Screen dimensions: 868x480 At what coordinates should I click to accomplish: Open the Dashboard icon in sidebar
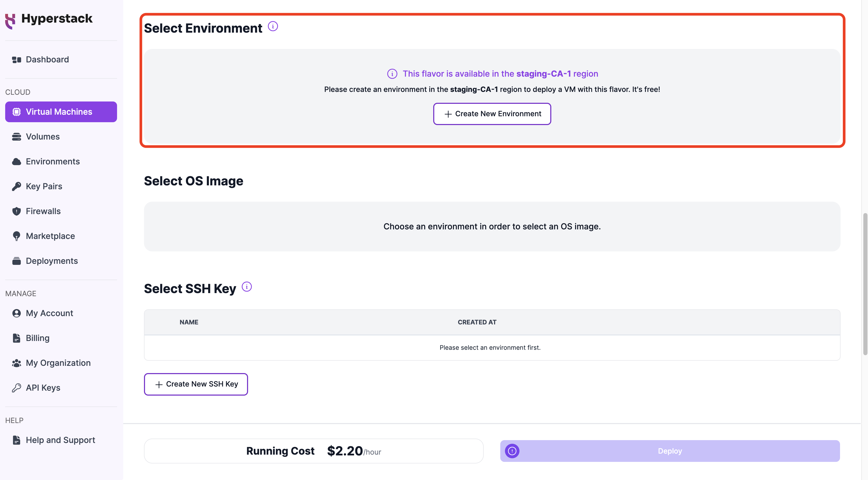coord(17,60)
